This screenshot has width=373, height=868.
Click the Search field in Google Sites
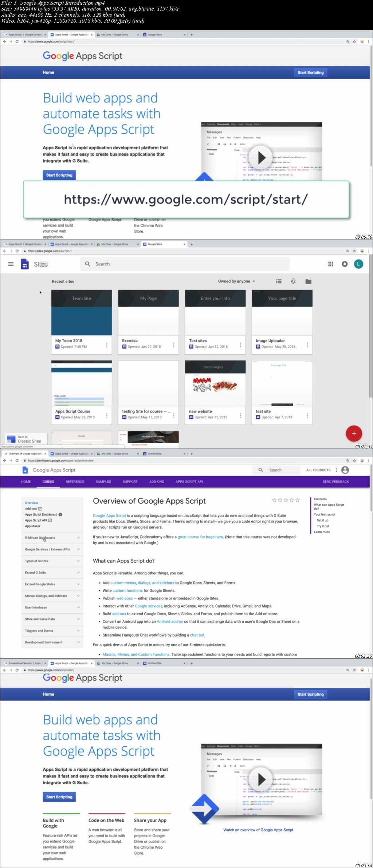point(185,264)
